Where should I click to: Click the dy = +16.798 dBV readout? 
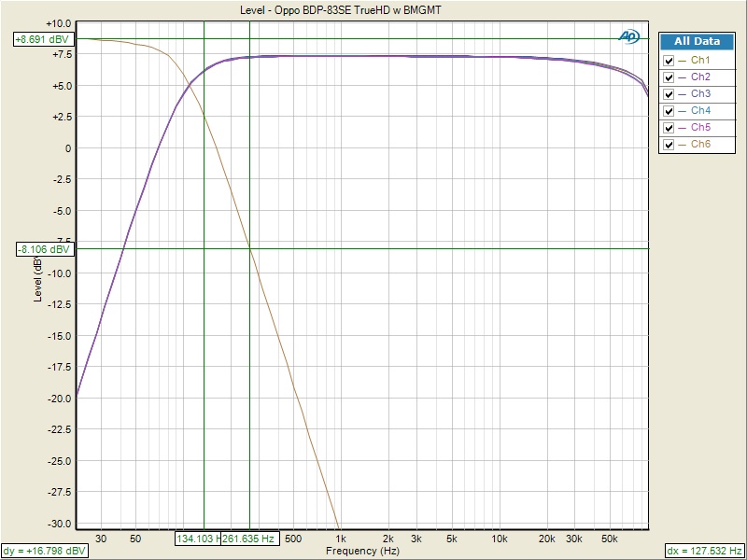45,551
